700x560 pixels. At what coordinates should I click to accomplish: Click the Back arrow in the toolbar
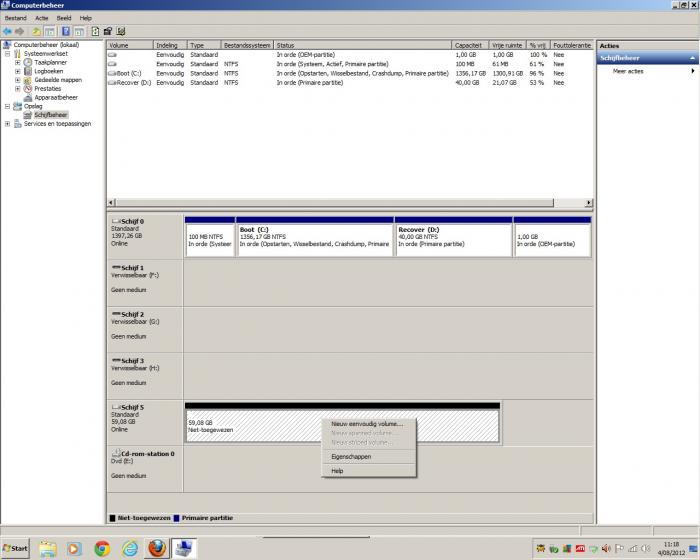pos(7,31)
